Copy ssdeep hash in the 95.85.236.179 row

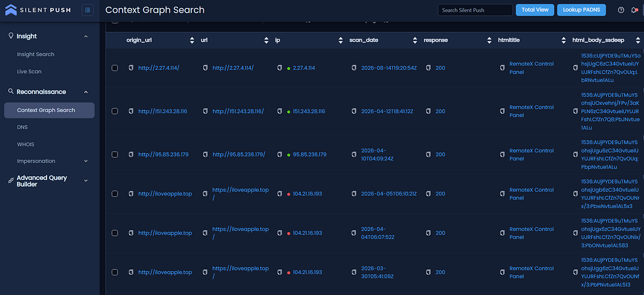pyautogui.click(x=575, y=155)
